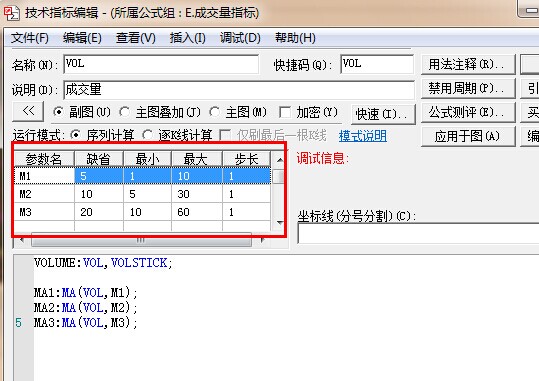The image size is (539, 381).
Task: Click M2 minimum value 5
Action: (x=147, y=194)
